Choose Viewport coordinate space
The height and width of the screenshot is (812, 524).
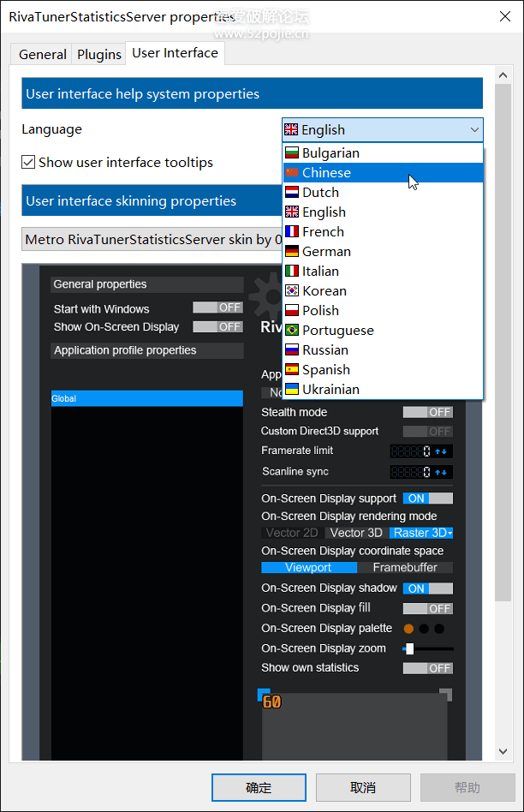(x=308, y=568)
